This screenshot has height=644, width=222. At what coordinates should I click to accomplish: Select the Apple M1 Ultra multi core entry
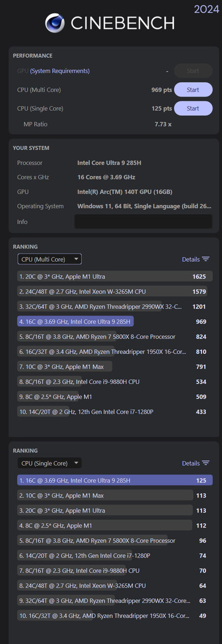click(115, 276)
